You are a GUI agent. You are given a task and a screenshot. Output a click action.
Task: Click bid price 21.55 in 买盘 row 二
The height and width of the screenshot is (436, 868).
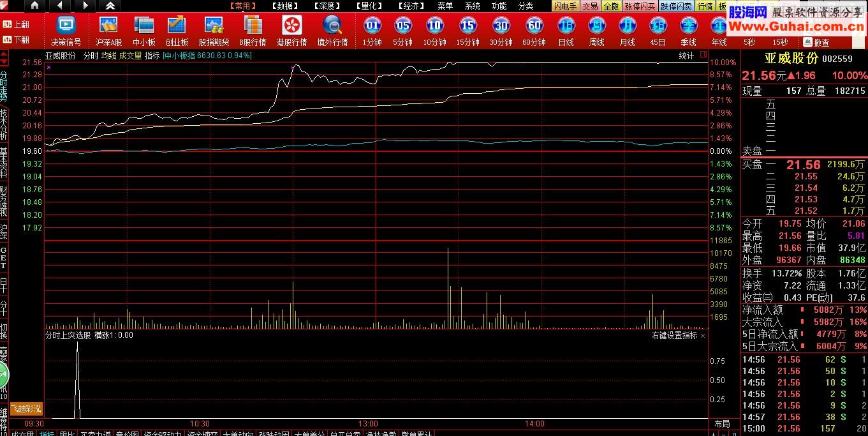pyautogui.click(x=805, y=176)
